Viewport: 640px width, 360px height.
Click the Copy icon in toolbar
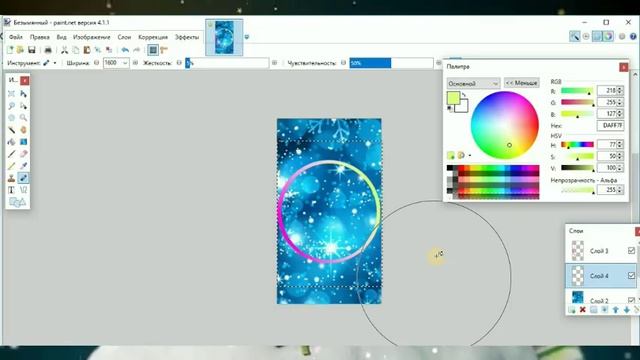coord(76,50)
